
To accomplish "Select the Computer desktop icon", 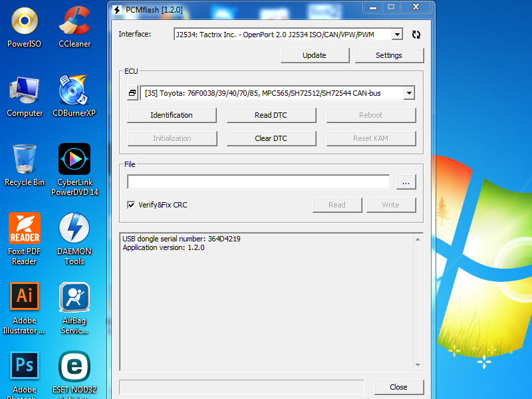I will click(25, 96).
